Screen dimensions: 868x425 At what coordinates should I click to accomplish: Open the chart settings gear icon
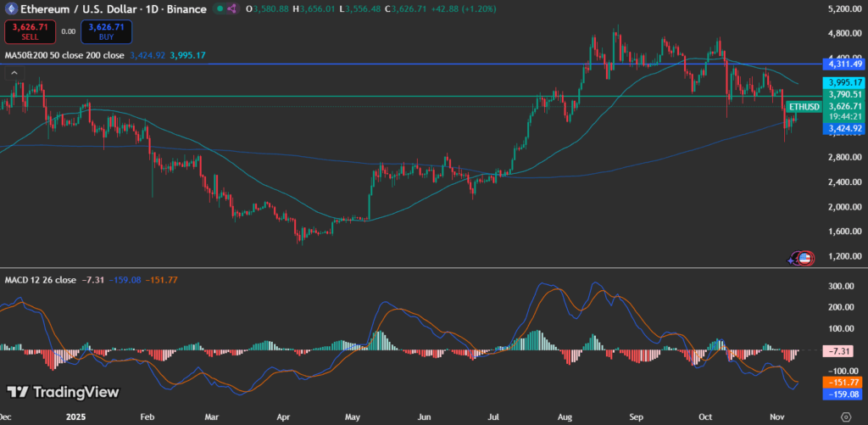point(844,417)
